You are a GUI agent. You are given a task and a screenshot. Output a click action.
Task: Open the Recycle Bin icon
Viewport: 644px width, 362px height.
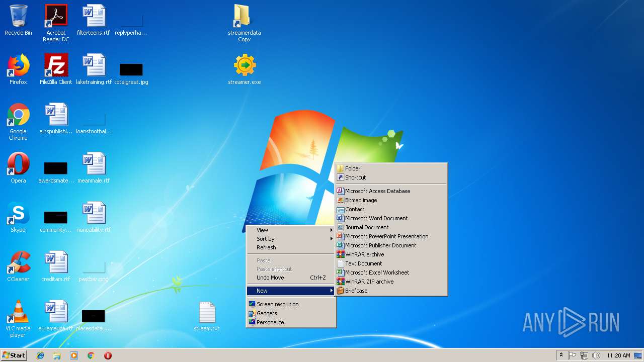click(18, 20)
